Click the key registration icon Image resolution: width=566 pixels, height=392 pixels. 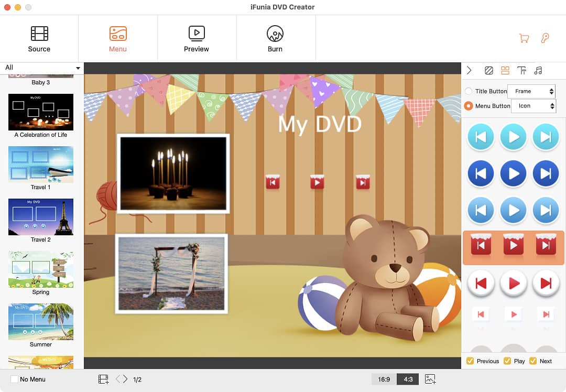tap(545, 38)
